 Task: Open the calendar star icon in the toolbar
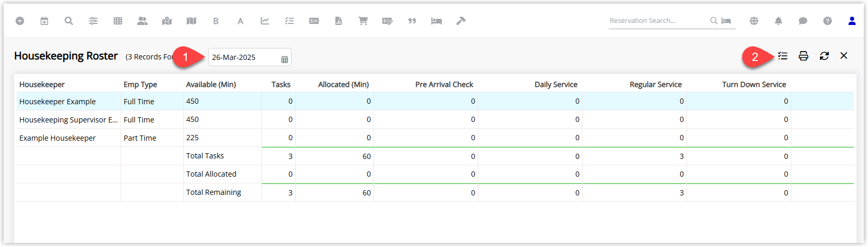[x=44, y=21]
